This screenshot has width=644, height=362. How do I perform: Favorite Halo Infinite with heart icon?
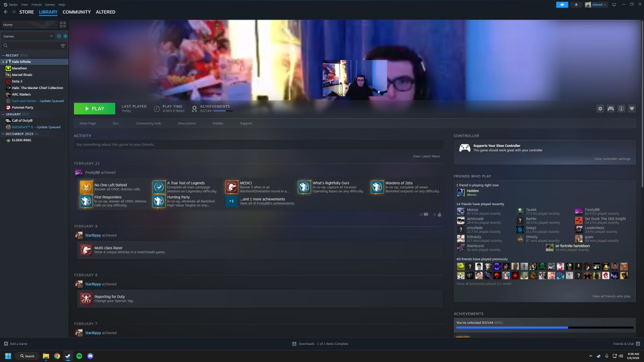[632, 108]
